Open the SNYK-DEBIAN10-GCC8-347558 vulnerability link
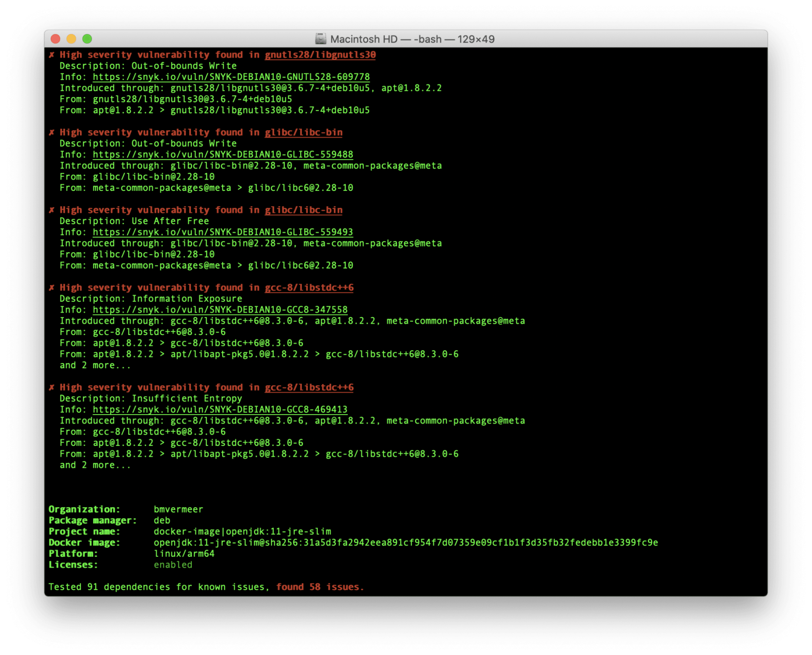 [220, 310]
